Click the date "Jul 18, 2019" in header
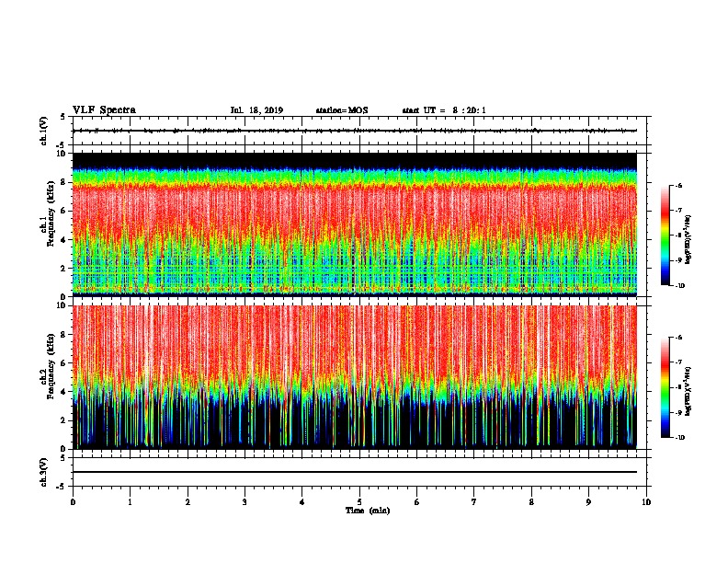The image size is (728, 563). 256,110
